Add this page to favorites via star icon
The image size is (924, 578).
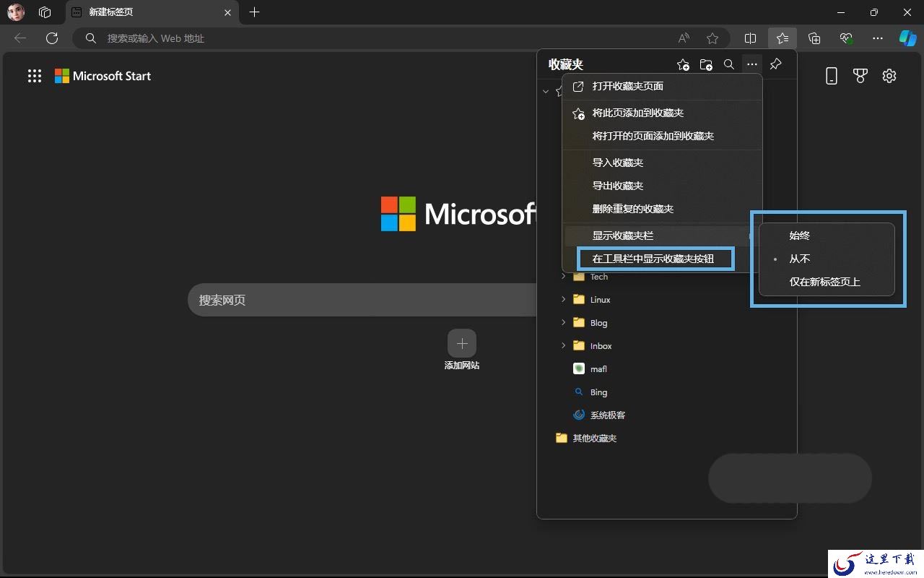(712, 38)
